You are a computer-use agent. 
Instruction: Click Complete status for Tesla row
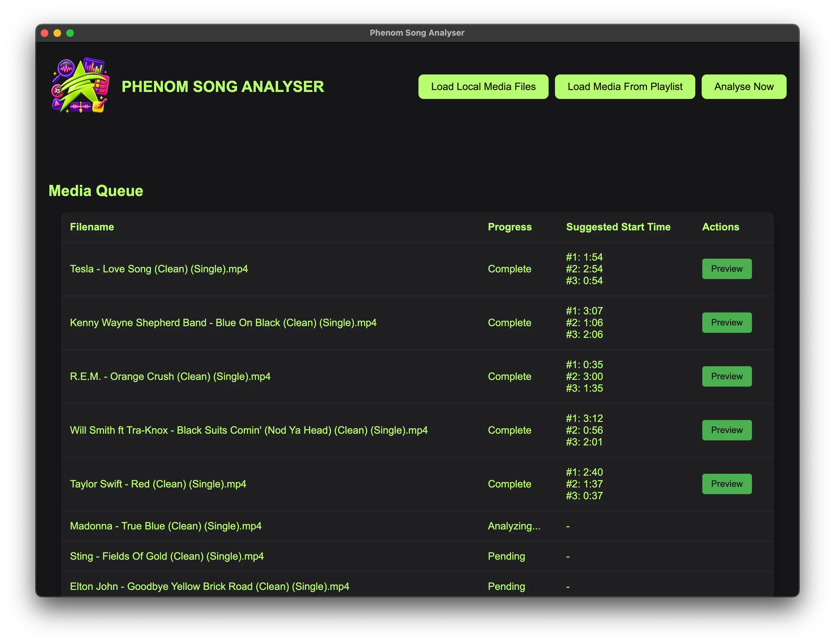click(x=509, y=269)
